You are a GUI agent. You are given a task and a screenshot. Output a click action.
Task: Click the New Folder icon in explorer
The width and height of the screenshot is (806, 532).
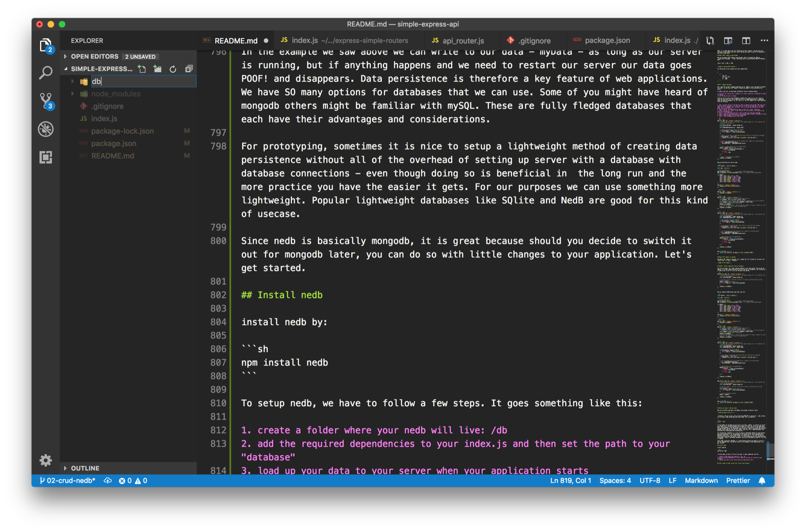[157, 69]
